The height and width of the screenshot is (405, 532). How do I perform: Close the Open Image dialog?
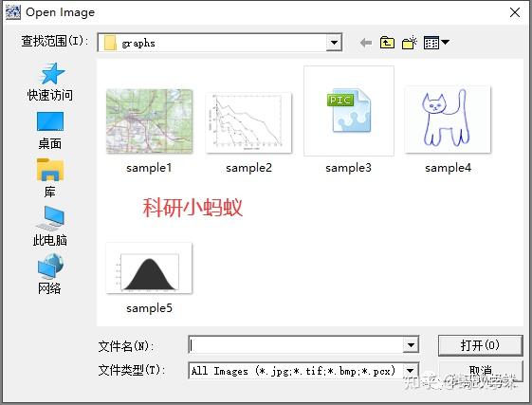[515, 12]
